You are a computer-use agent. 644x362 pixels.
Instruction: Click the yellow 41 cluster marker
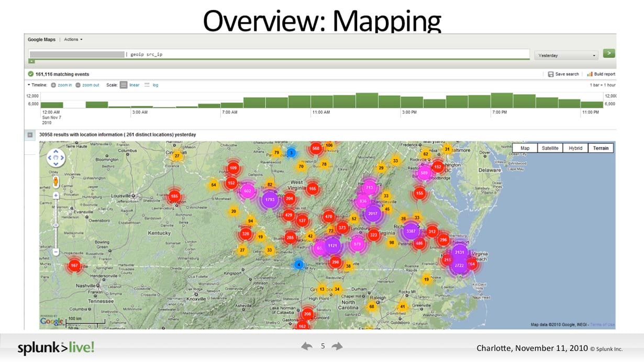[x=403, y=307]
